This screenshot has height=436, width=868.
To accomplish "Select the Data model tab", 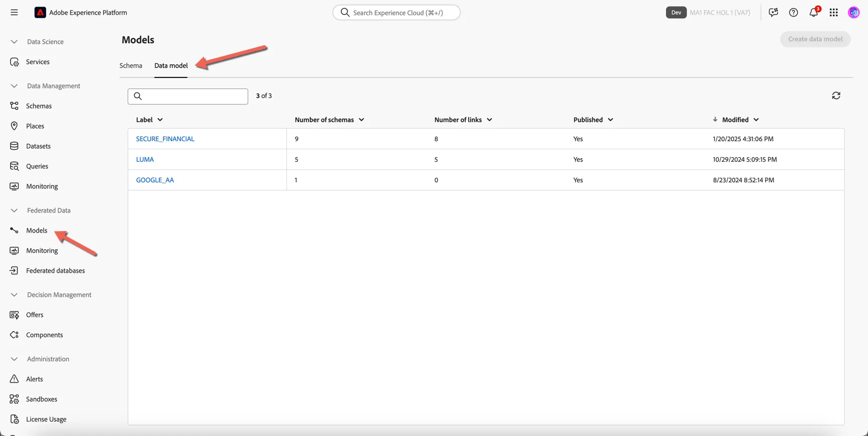I will coord(171,66).
